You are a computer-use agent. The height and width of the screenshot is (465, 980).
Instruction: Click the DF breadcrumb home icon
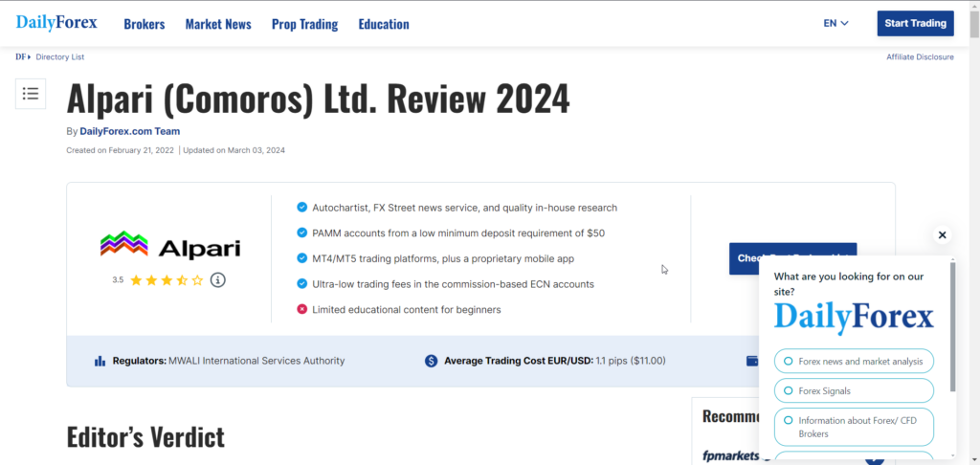tap(23, 56)
